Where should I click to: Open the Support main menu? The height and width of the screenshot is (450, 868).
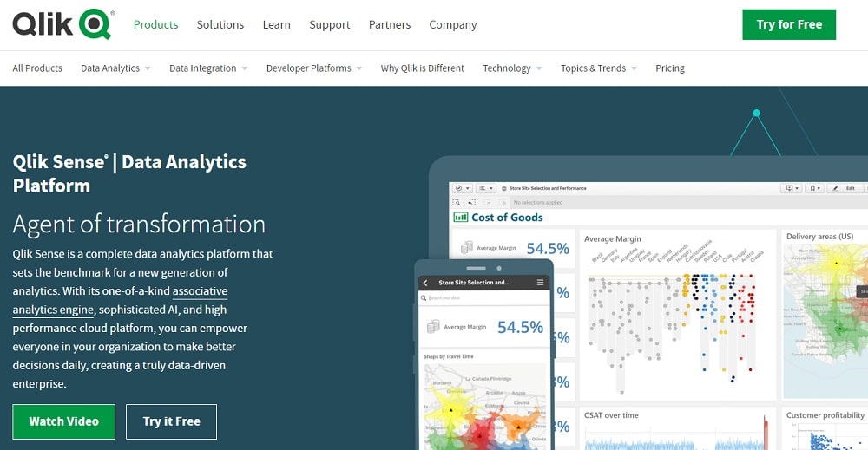(329, 25)
